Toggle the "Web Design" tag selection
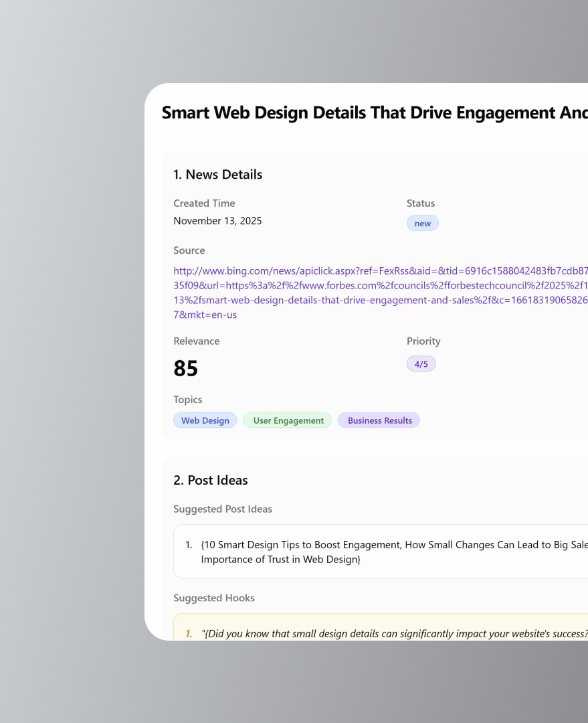 click(x=205, y=420)
